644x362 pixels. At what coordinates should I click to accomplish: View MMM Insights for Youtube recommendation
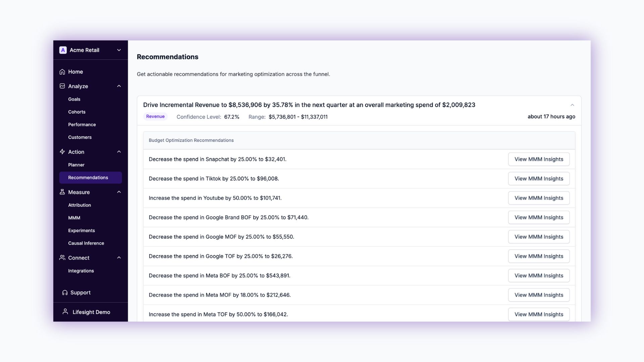tap(539, 198)
